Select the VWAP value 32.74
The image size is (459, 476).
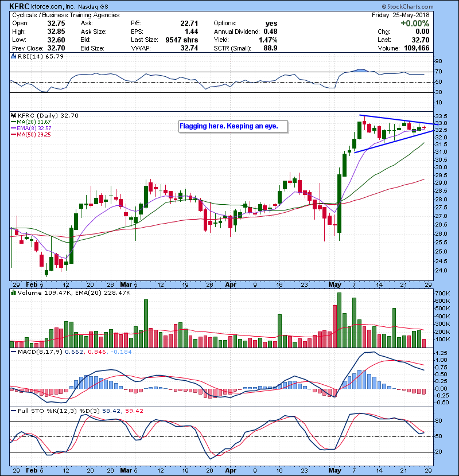tap(189, 48)
